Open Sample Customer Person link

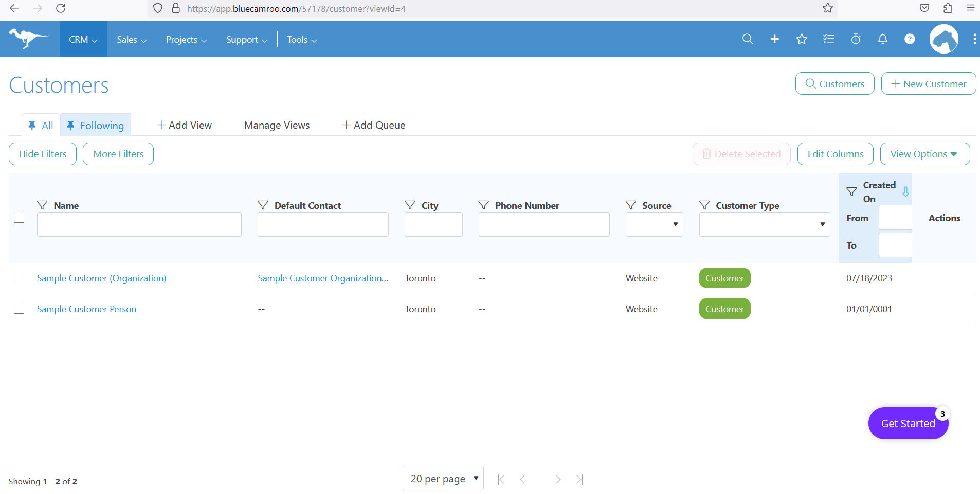(x=86, y=309)
